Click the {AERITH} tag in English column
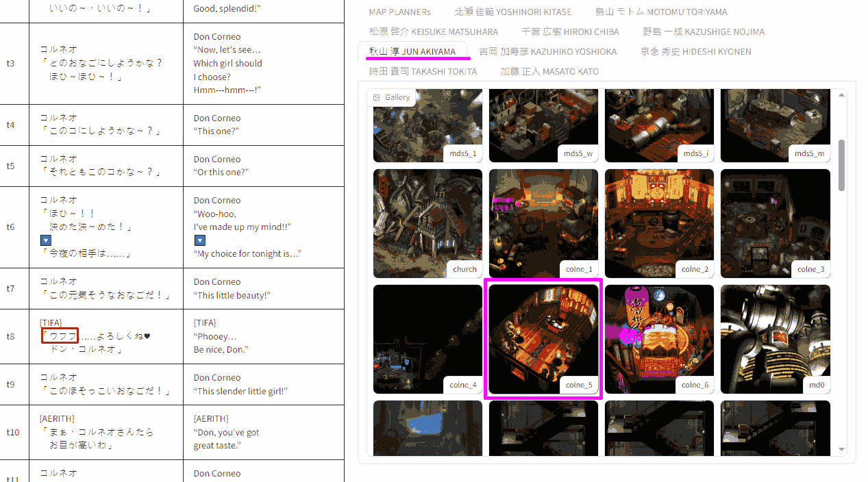This screenshot has height=482, width=868. coord(211,418)
